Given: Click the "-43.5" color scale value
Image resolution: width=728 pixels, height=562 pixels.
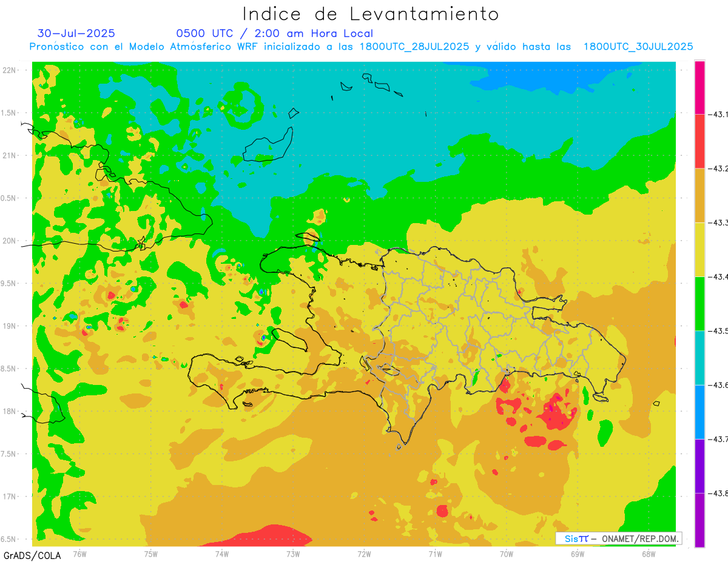Looking at the screenshot, I should coord(719,330).
